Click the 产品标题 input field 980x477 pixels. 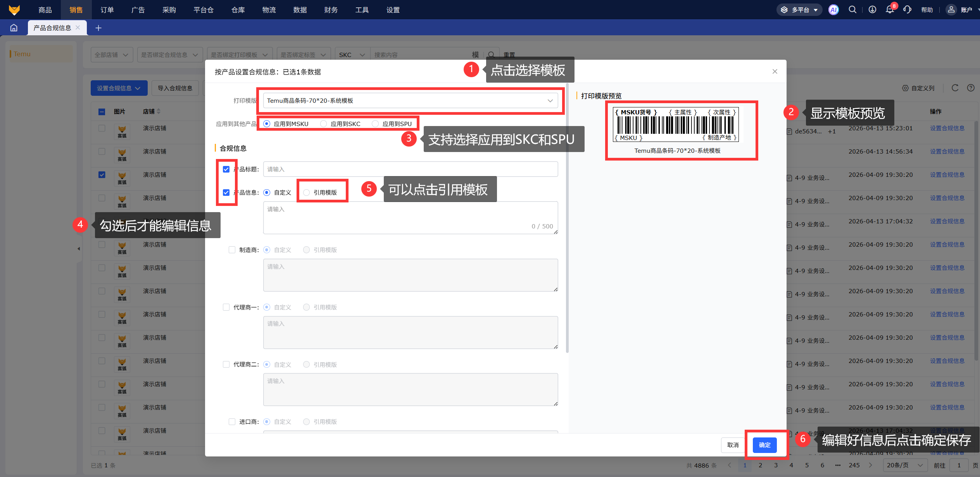[410, 169]
